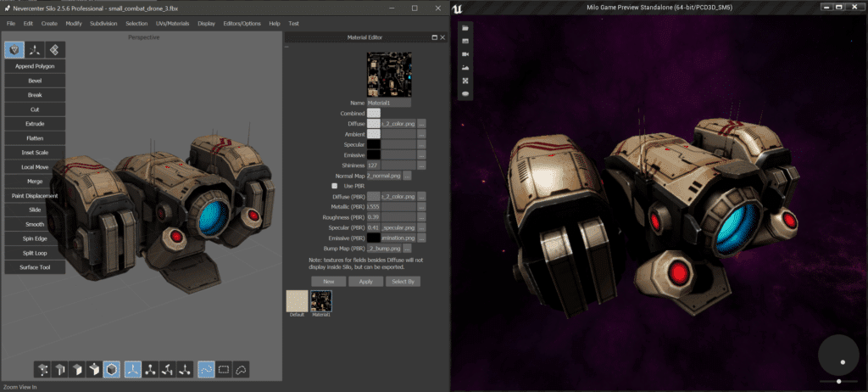Select the polygon tools tab icon in Silo
Image resolution: width=868 pixels, height=392 pixels.
[14, 50]
